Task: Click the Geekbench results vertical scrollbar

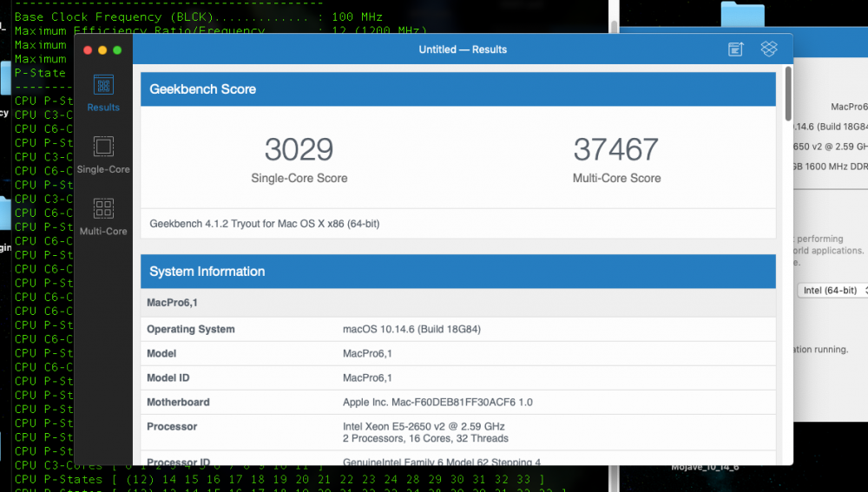Action: (x=788, y=93)
